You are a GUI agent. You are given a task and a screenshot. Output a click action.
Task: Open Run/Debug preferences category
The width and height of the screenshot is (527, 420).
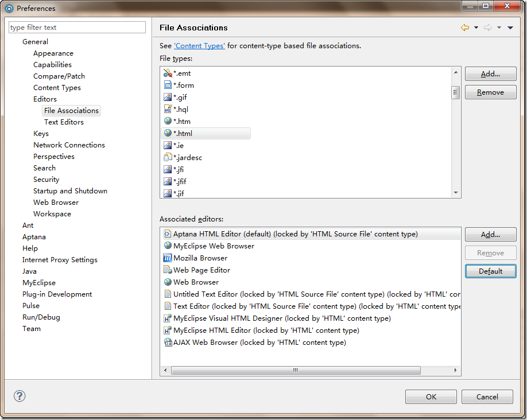(x=41, y=317)
